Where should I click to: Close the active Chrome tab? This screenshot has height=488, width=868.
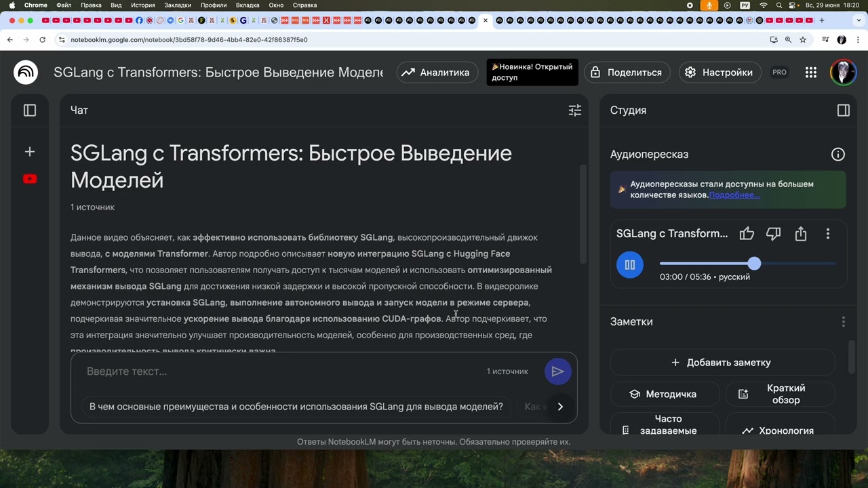click(486, 20)
